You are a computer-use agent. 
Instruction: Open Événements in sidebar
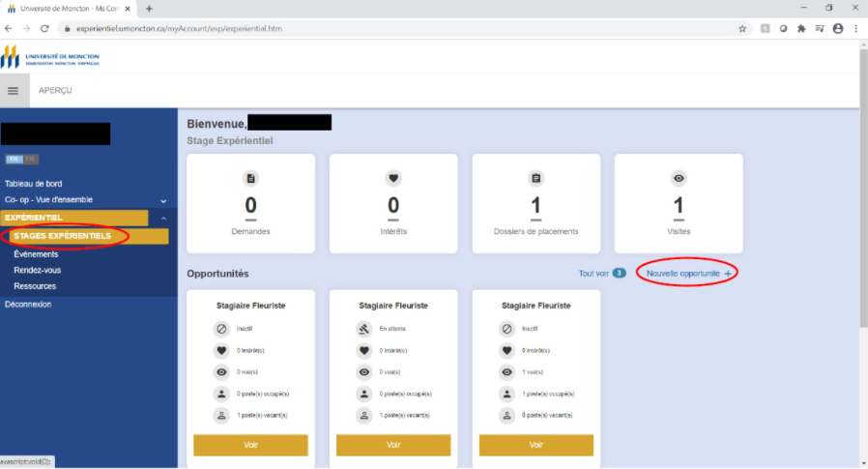point(36,254)
